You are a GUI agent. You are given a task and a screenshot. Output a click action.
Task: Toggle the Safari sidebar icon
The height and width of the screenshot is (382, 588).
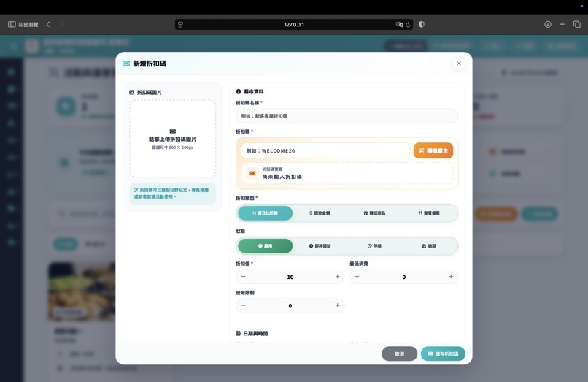pyautogui.click(x=12, y=24)
